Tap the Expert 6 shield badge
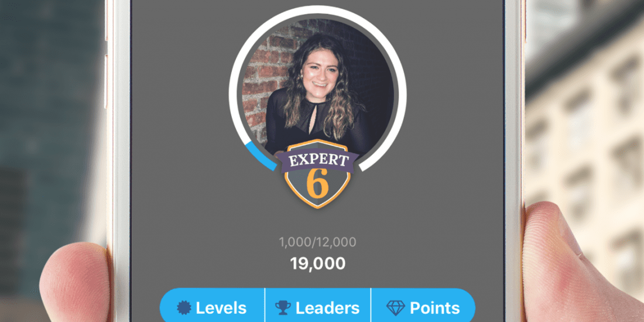 pyautogui.click(x=317, y=173)
